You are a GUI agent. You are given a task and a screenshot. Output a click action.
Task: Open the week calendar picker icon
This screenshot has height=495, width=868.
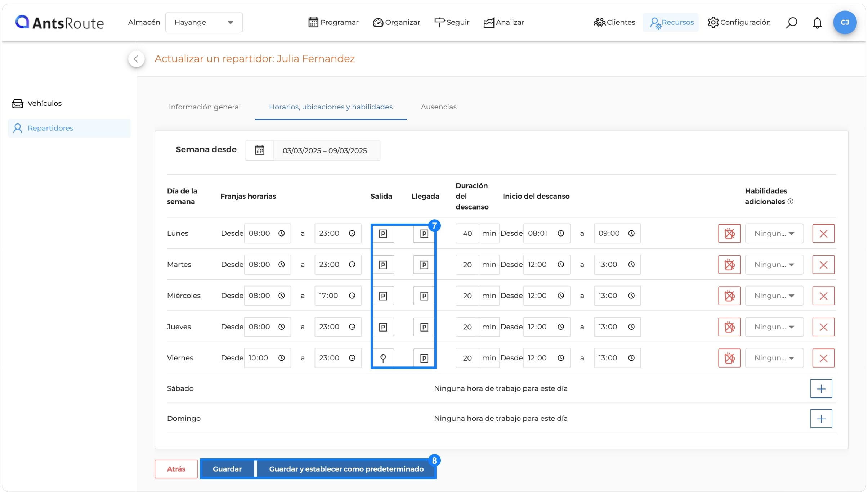point(260,150)
